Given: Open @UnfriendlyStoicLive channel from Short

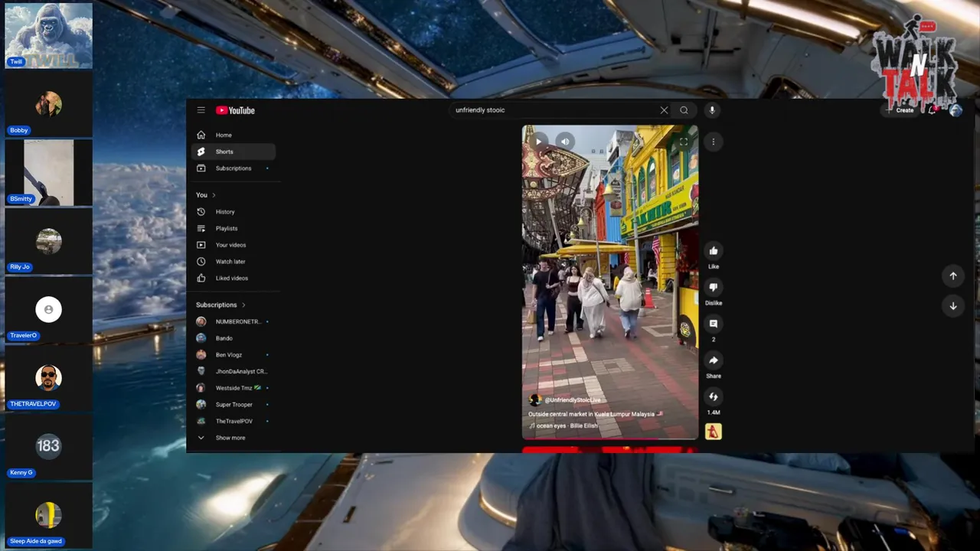Looking at the screenshot, I should pyautogui.click(x=573, y=400).
